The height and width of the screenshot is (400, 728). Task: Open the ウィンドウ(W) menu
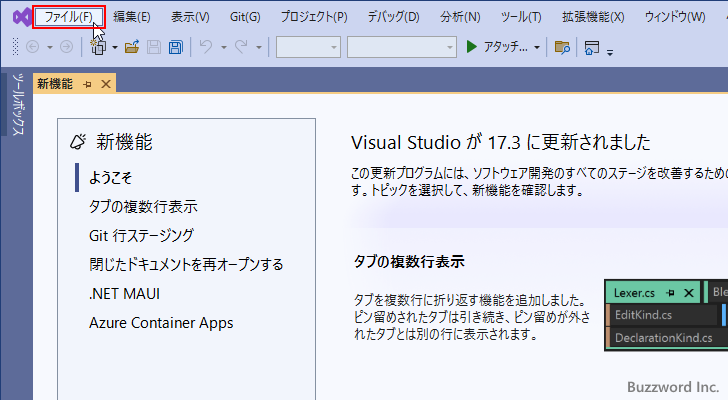[x=675, y=17]
